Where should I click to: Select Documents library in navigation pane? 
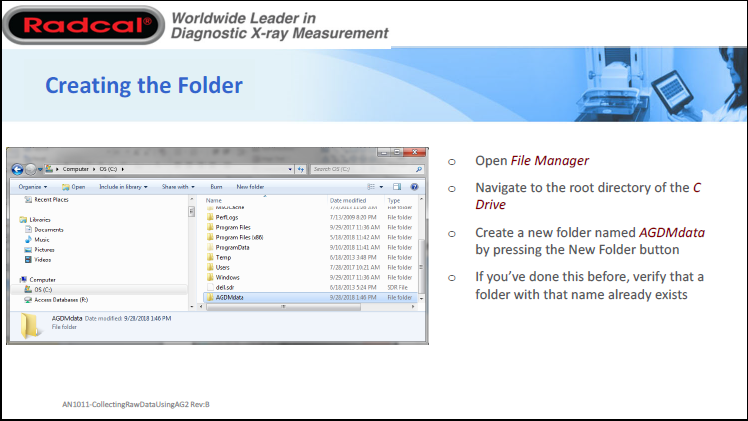(x=44, y=230)
